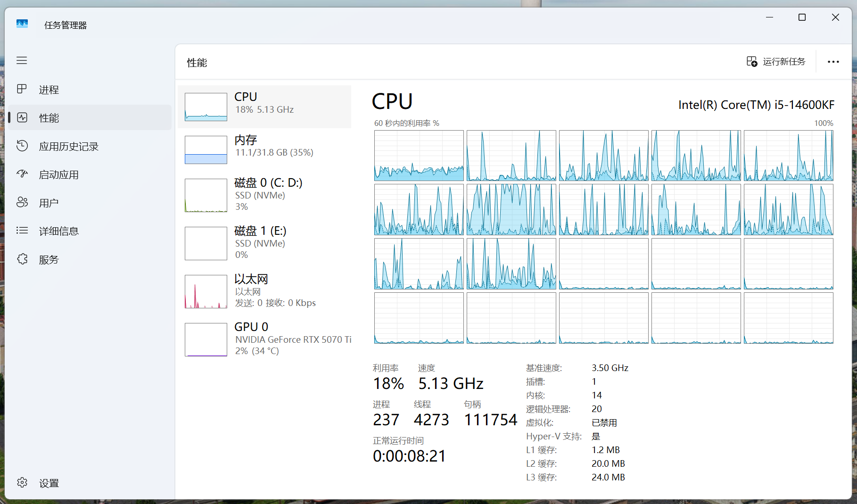Go to the 详细信息 page

coord(59,231)
